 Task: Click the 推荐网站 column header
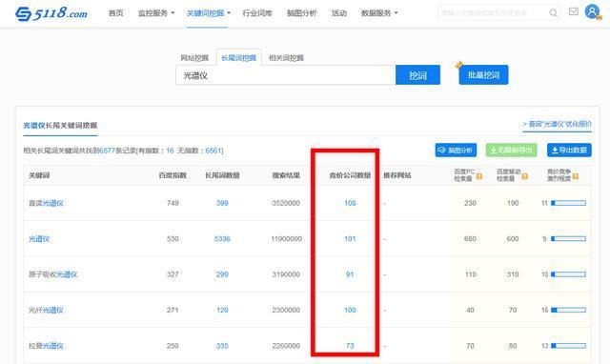[x=397, y=175]
